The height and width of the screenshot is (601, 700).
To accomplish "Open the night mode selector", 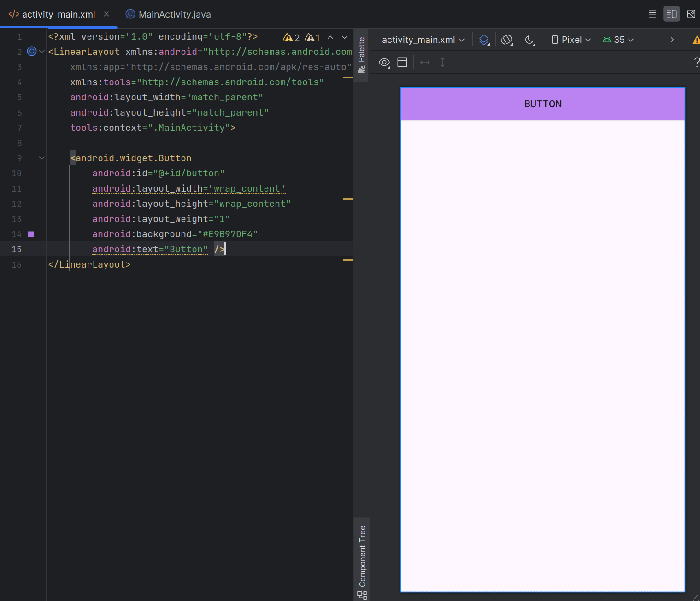I will (530, 40).
